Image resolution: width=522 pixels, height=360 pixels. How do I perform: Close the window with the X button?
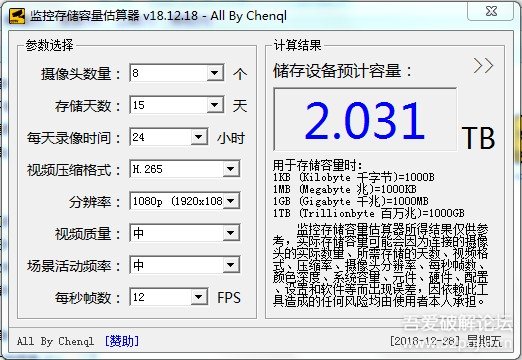click(491, 11)
